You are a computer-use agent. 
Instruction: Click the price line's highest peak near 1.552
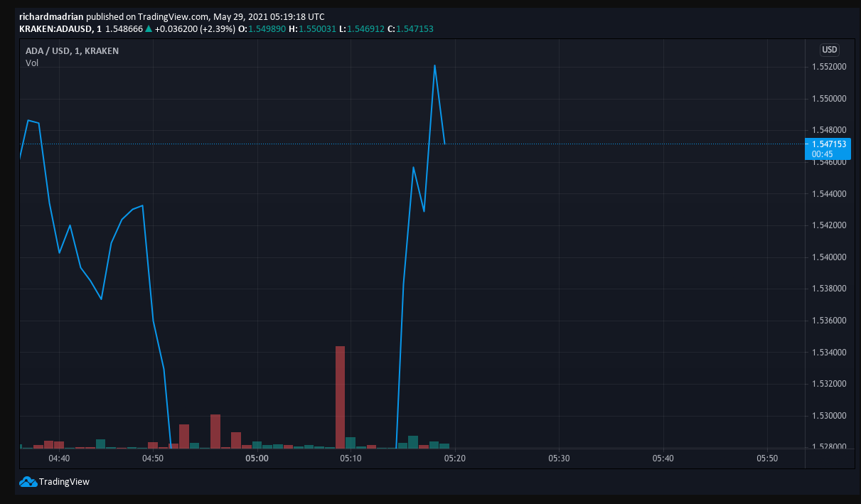[x=434, y=66]
